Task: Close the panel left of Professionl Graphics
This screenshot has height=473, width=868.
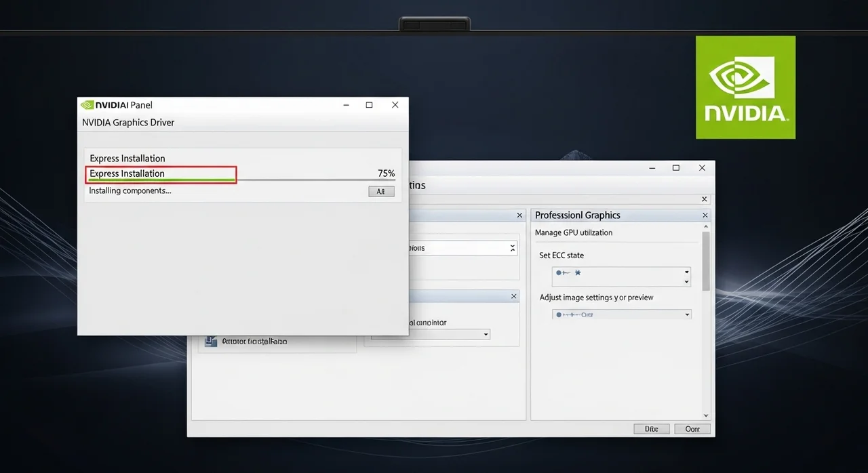Action: pos(520,215)
